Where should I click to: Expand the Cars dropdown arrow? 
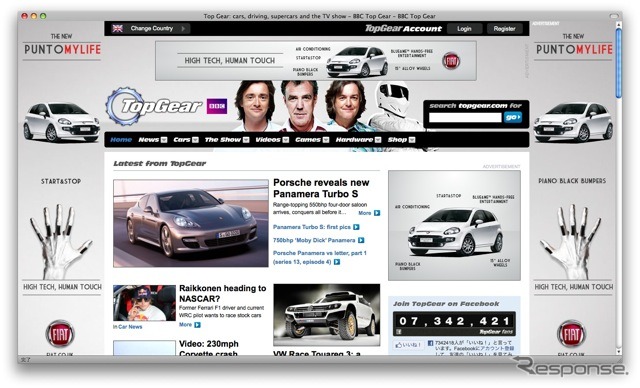click(x=195, y=140)
